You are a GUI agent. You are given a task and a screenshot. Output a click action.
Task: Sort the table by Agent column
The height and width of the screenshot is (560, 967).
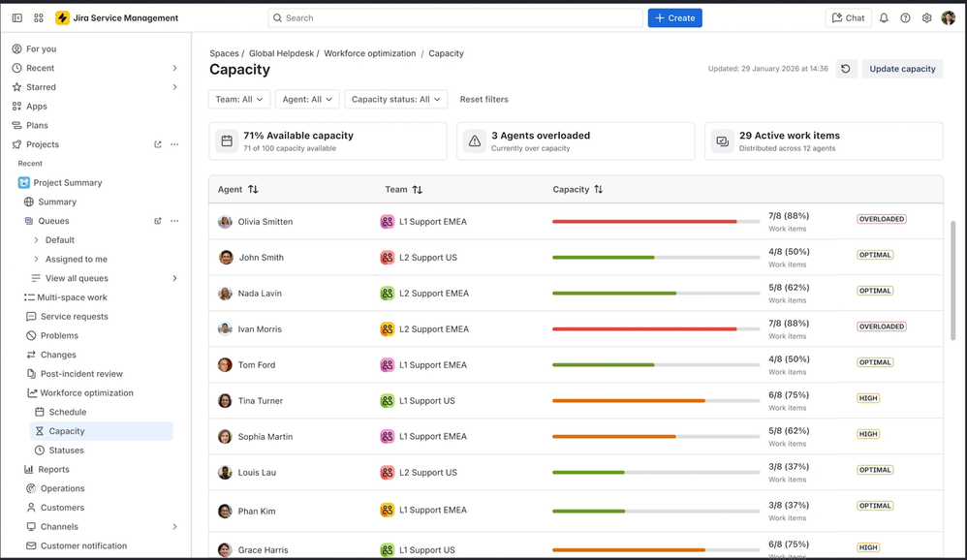pos(253,190)
